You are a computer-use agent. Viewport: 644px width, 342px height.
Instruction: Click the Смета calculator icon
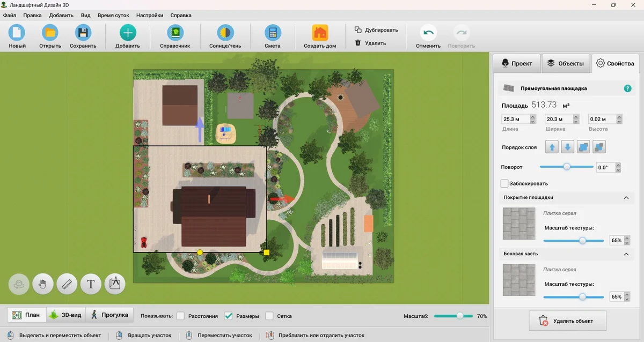click(273, 33)
